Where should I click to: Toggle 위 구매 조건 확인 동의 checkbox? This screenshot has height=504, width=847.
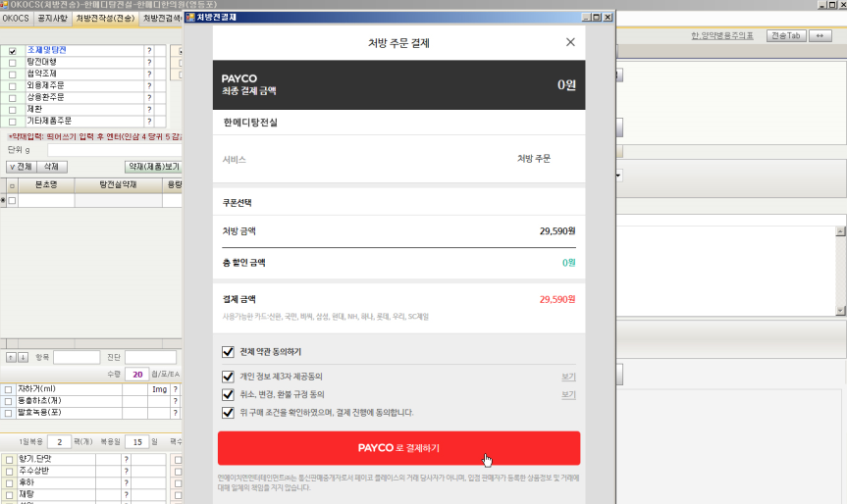pyautogui.click(x=228, y=413)
